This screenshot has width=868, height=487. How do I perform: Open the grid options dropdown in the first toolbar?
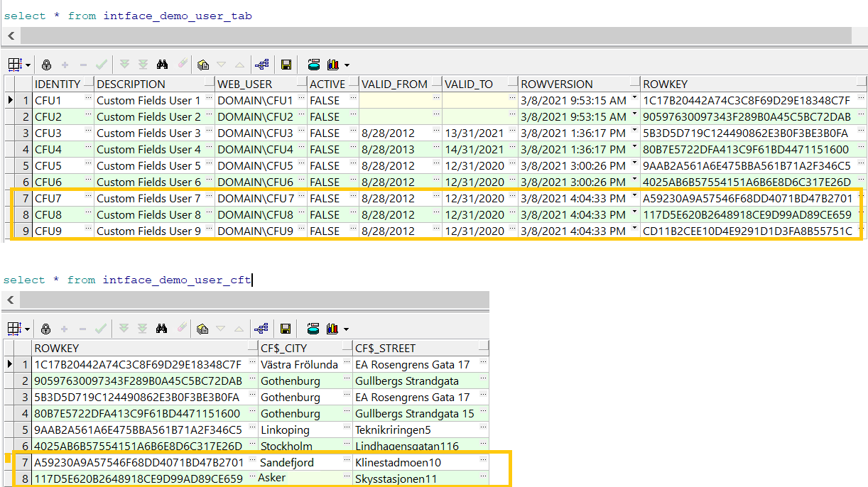[28, 64]
